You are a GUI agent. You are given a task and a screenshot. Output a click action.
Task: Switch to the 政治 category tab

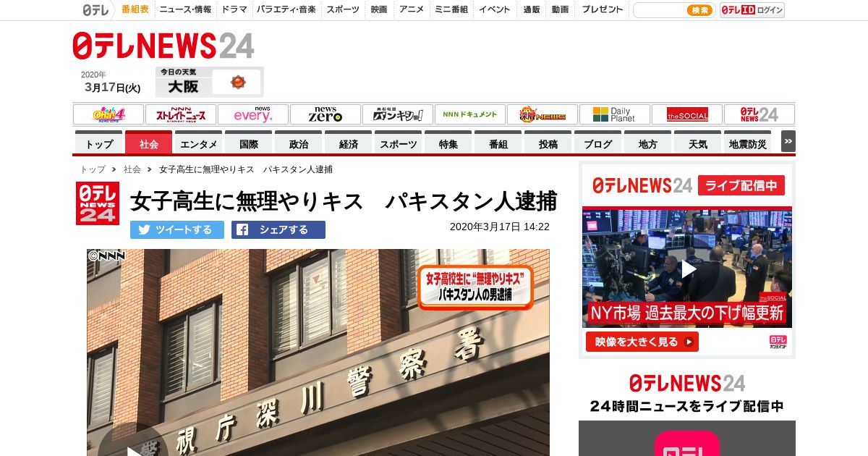click(299, 143)
